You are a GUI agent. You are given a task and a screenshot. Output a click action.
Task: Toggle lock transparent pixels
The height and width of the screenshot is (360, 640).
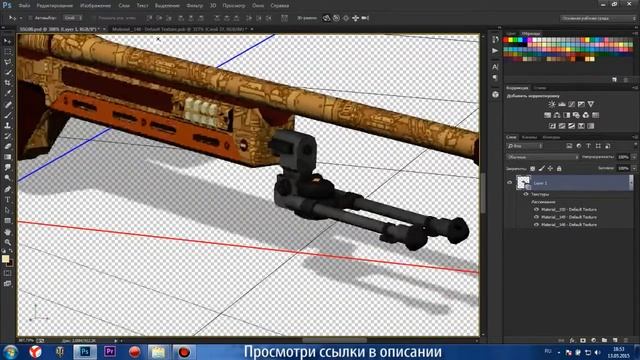(x=532, y=168)
